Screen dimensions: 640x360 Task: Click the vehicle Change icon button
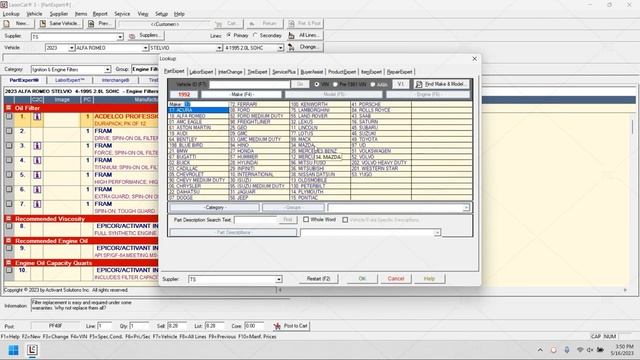pyautogui.click(x=291, y=47)
